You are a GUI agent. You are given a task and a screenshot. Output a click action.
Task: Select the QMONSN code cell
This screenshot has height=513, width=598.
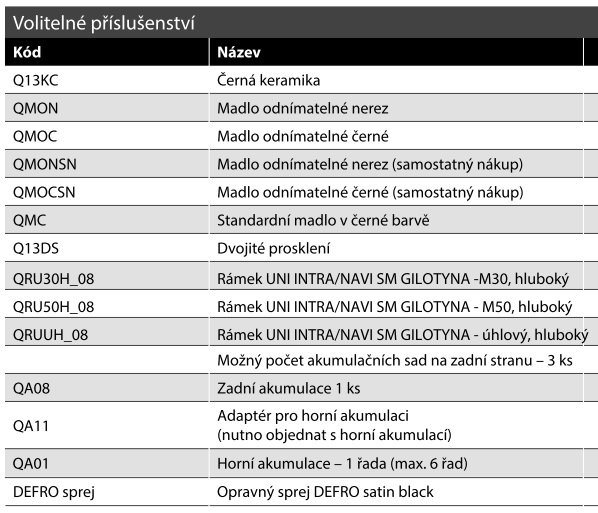coord(107,164)
